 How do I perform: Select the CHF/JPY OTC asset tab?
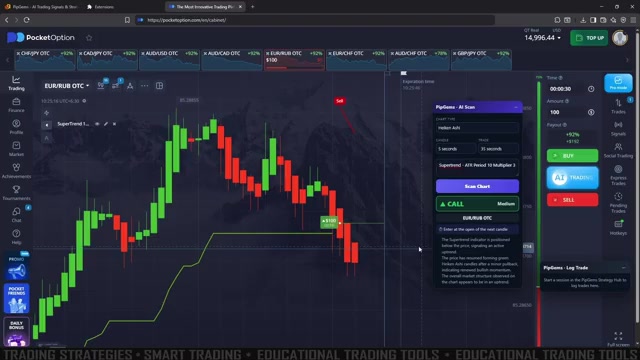[45, 60]
